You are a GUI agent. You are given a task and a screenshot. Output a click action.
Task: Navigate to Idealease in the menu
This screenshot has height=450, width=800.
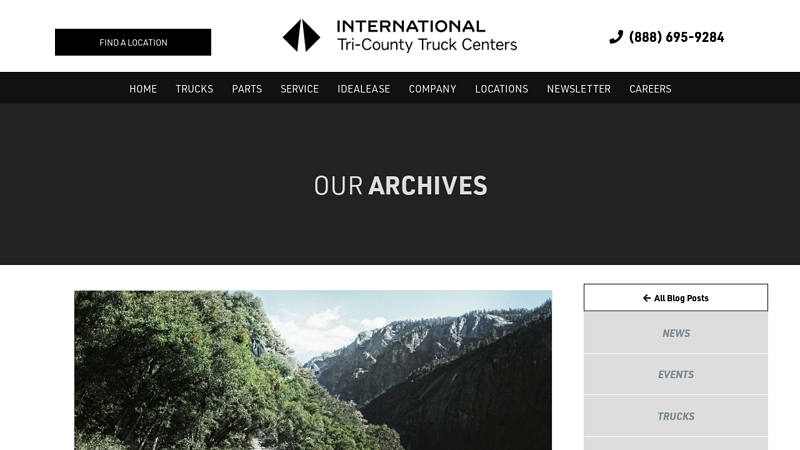pyautogui.click(x=364, y=89)
